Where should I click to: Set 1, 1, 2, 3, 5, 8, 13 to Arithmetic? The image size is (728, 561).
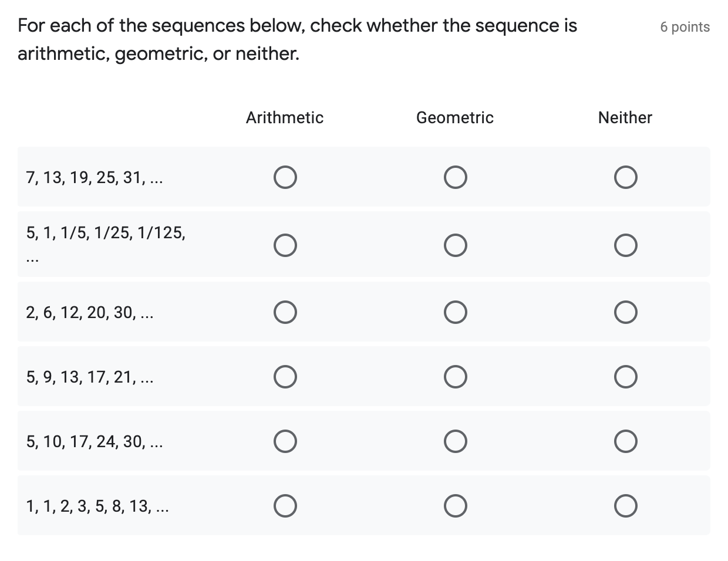[285, 505]
